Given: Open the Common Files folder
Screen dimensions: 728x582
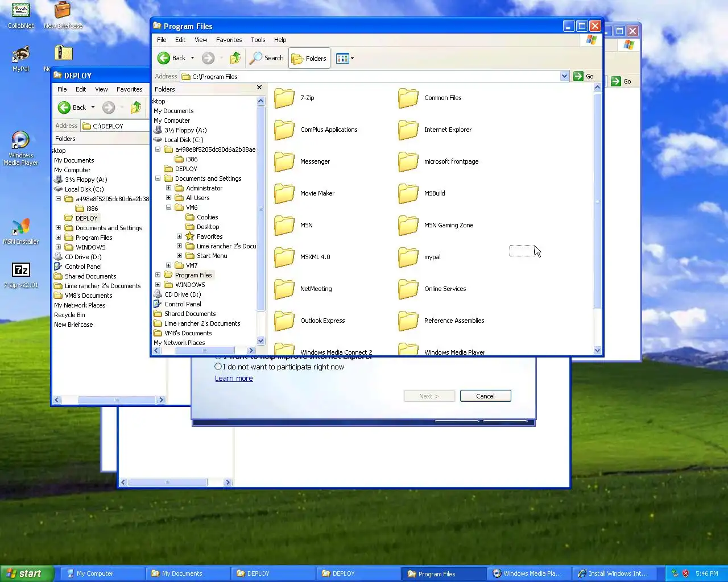Looking at the screenshot, I should click(431, 98).
